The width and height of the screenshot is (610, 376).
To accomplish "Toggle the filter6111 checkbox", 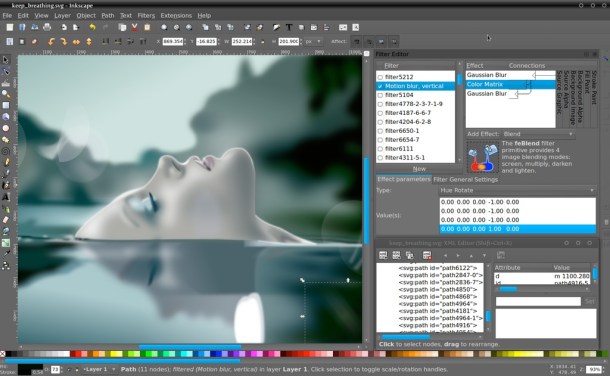I will point(380,149).
